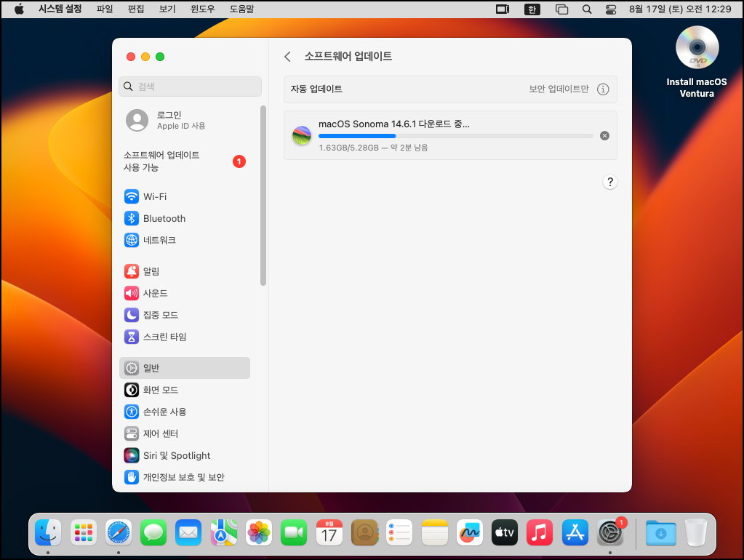Click the info icon beside 보안 업데이트만

tap(603, 89)
